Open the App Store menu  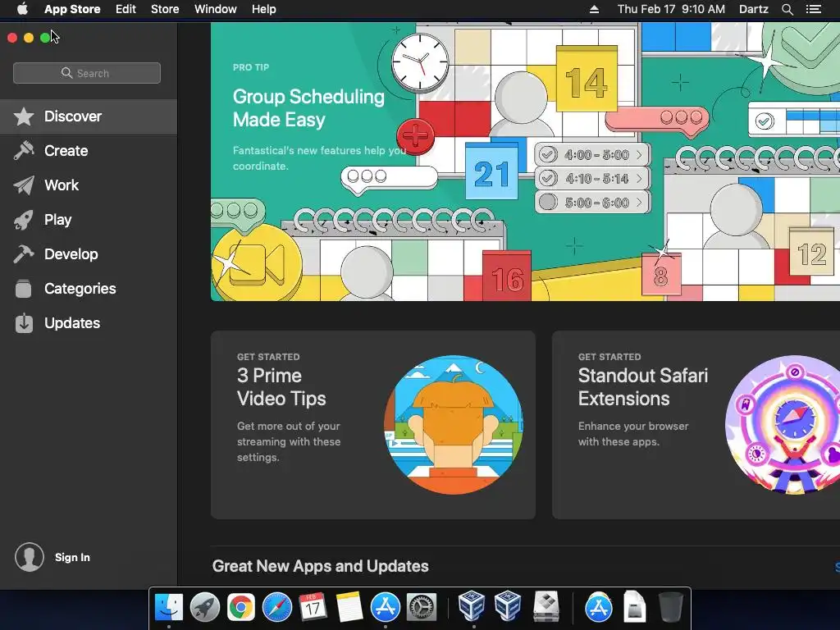(x=72, y=9)
